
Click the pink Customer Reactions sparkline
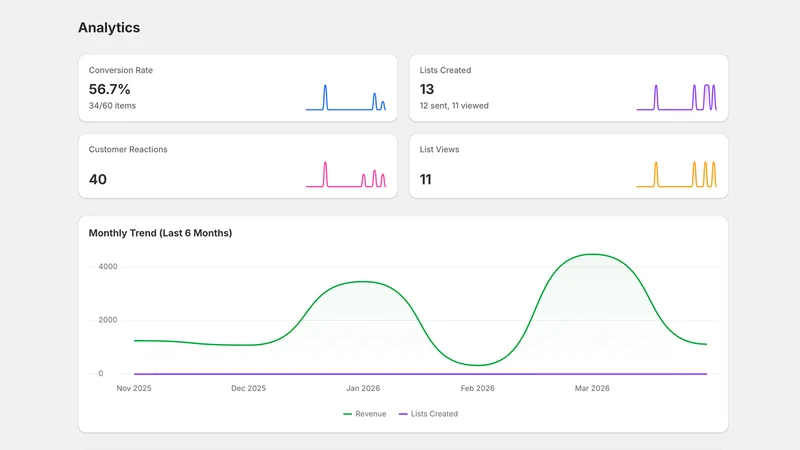346,174
